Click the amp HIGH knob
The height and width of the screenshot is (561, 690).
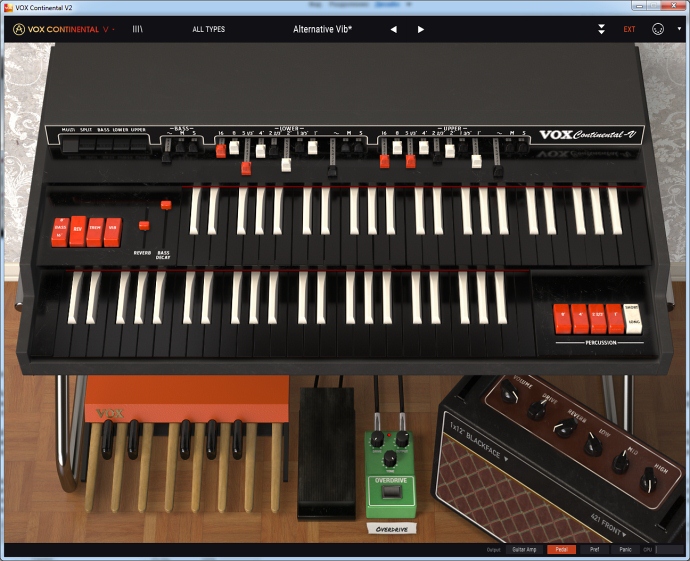point(648,480)
